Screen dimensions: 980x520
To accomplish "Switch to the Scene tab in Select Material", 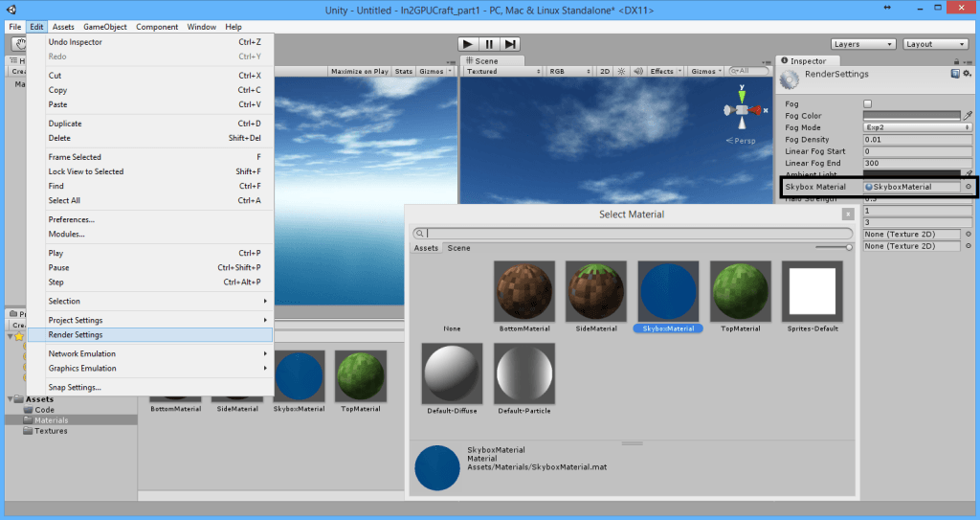I will click(x=459, y=248).
